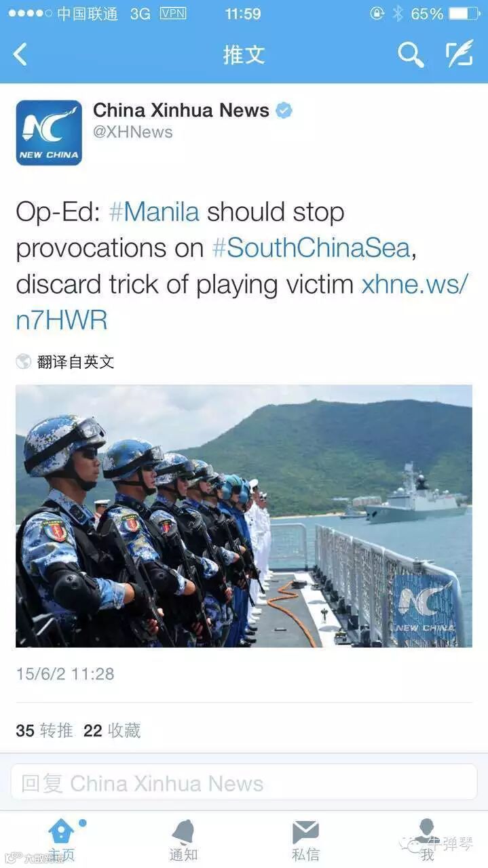The image size is (488, 868).
Task: View the 22 收藏 favorites list
Action: tap(112, 730)
